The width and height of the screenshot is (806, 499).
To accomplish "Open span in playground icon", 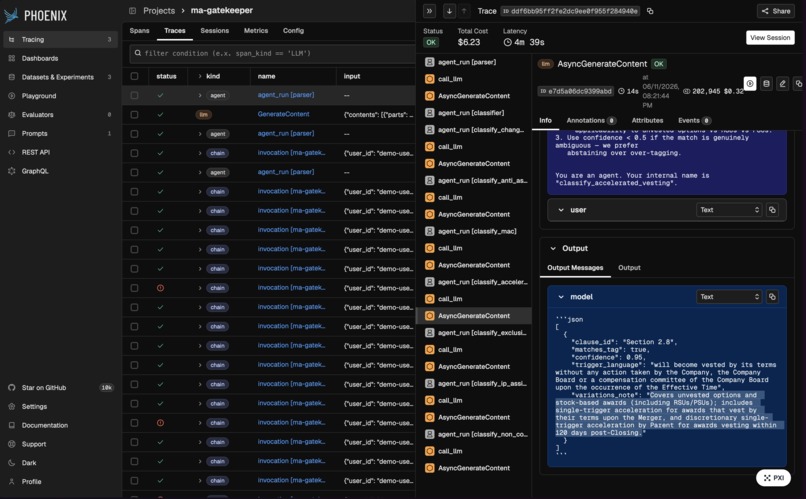I will [750, 83].
